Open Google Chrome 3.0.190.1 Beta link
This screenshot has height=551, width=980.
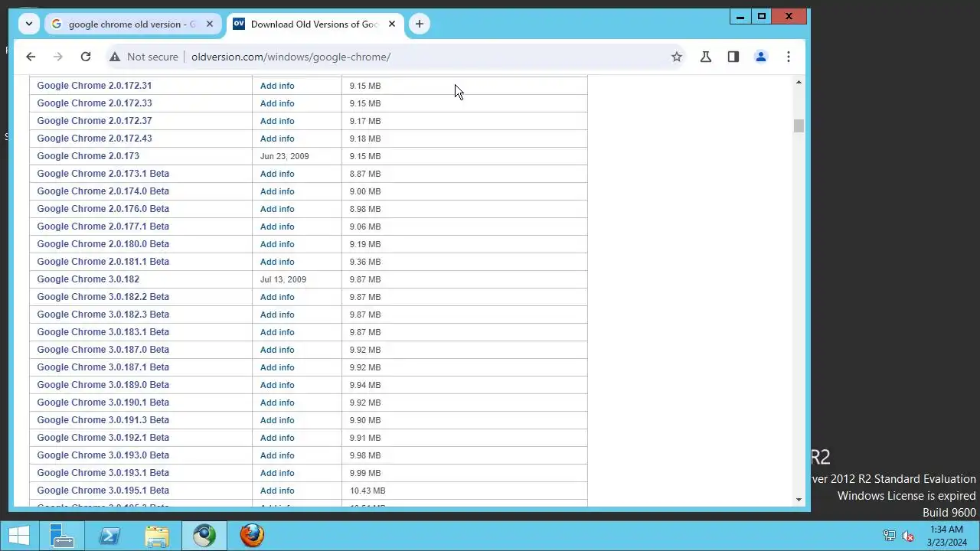pyautogui.click(x=103, y=403)
